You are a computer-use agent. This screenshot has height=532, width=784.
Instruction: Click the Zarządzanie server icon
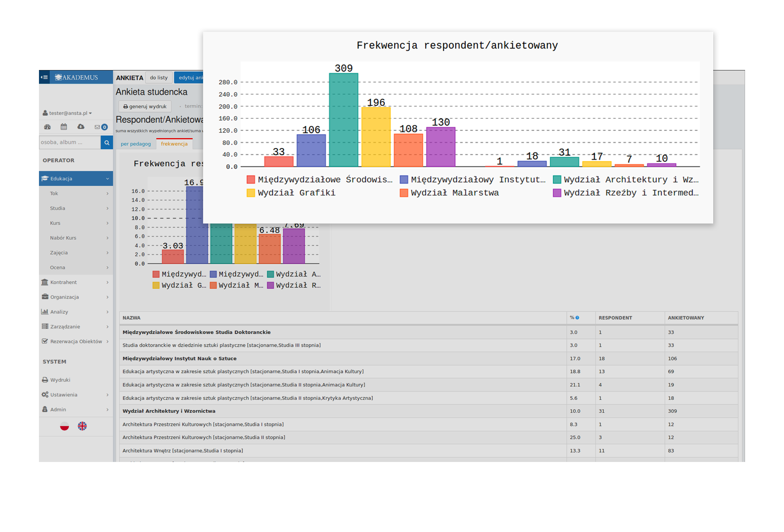click(45, 327)
